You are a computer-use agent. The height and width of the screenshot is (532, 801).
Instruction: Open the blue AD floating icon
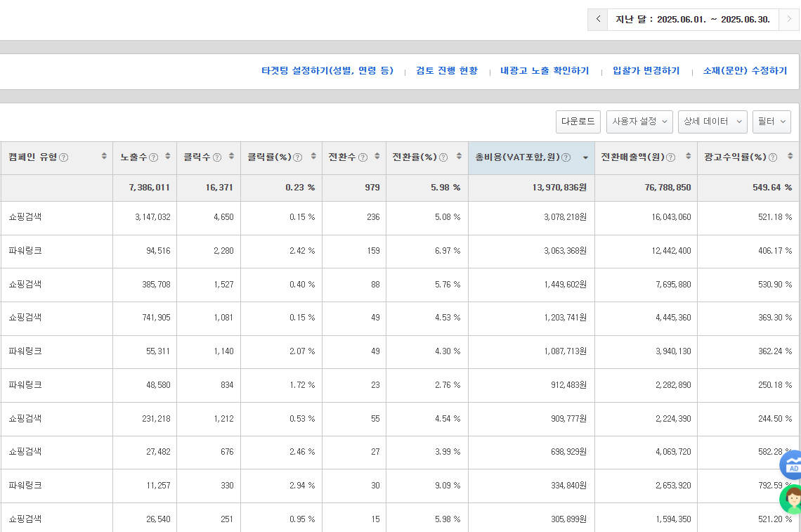tap(793, 466)
